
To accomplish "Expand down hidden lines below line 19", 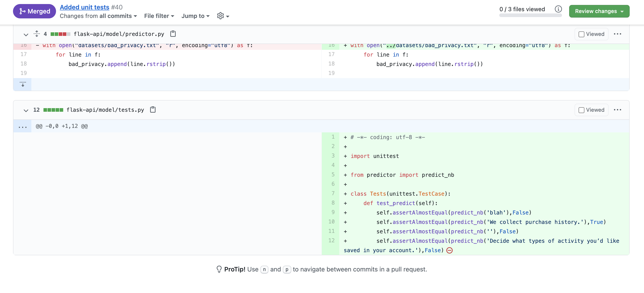I will [x=22, y=84].
